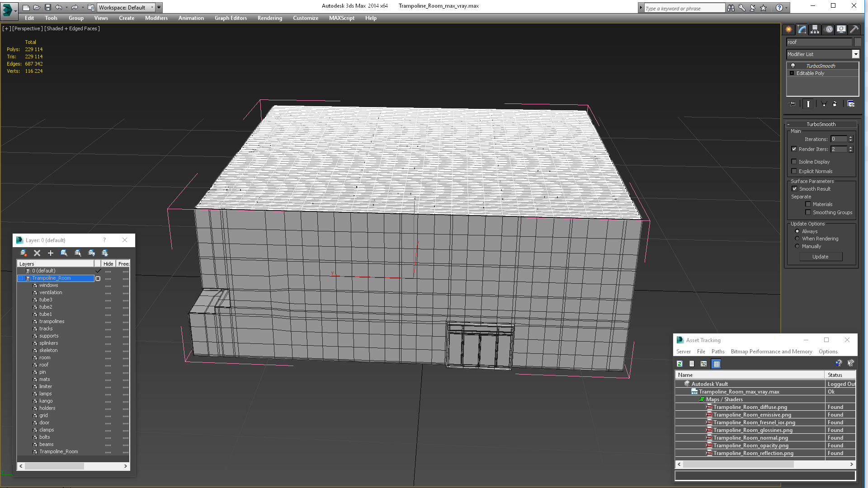Open the Utilities hammer panel tab
Screen dimensions: 868x488
coord(854,29)
